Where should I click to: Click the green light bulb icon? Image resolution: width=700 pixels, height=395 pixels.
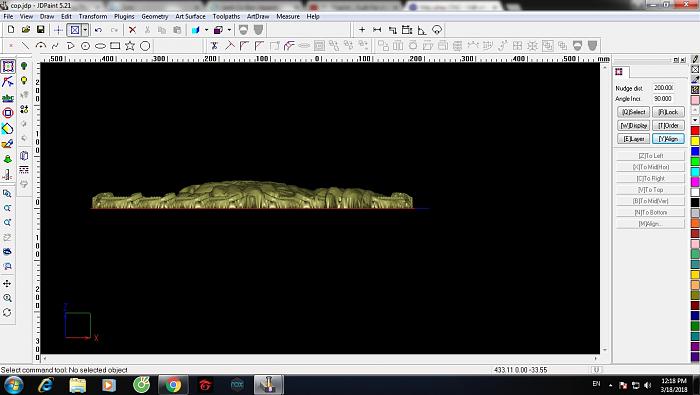pyautogui.click(x=24, y=66)
